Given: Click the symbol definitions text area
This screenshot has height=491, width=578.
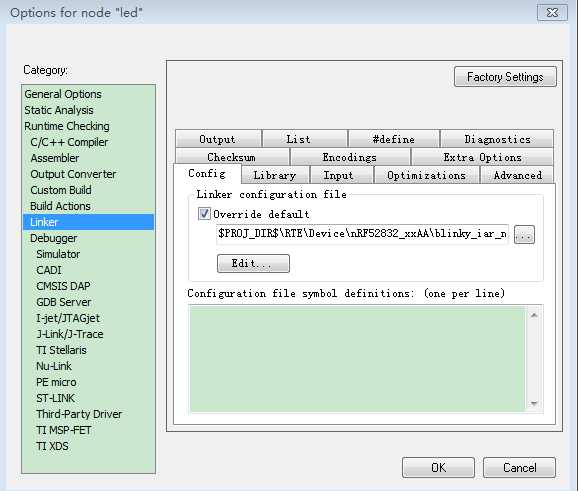Looking at the screenshot, I should pos(358,359).
